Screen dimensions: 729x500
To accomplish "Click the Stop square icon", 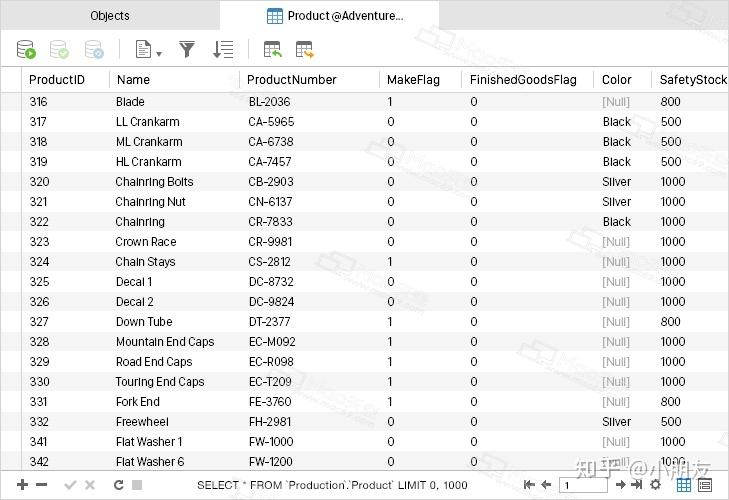I will coord(137,485).
